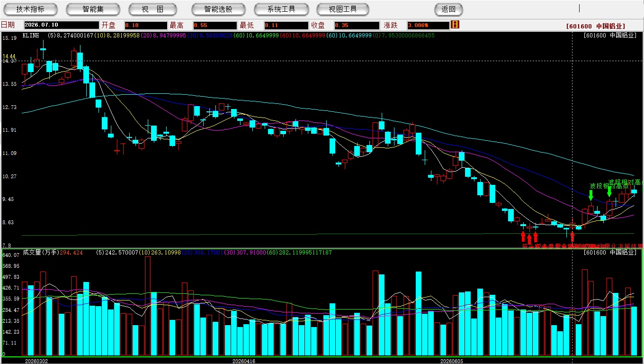This screenshot has width=644, height=364.
Task: Click the yellow 14.44 price level label
Action: (x=9, y=56)
